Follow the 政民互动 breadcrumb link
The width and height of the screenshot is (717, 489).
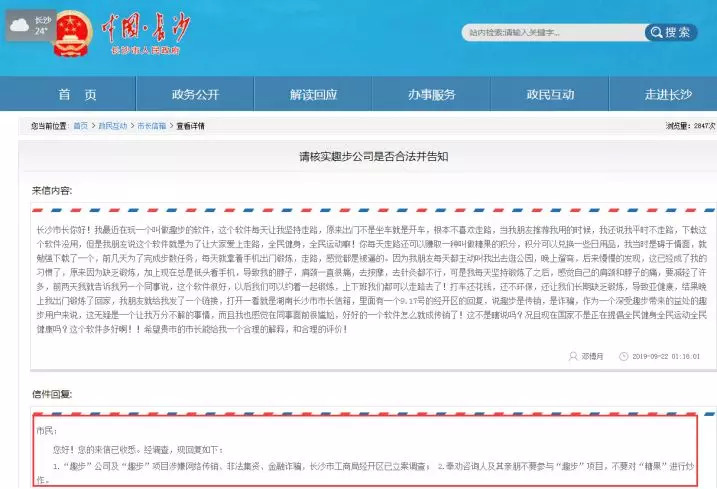[x=112, y=126]
